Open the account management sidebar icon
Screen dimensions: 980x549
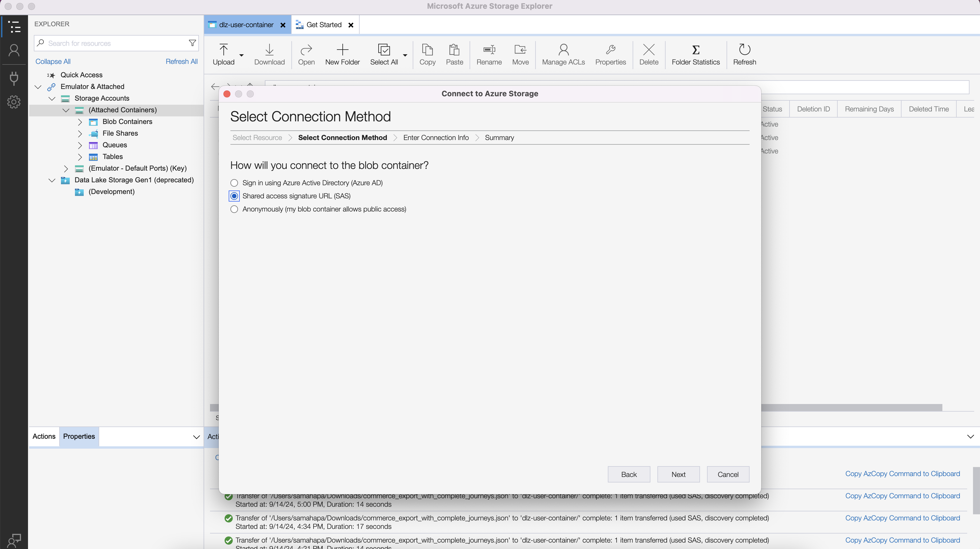[14, 50]
